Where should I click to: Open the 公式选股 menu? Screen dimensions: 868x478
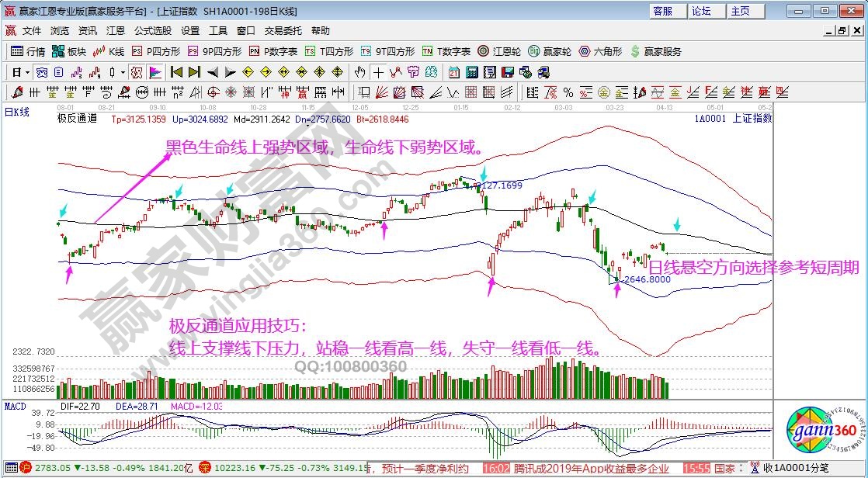coord(152,31)
